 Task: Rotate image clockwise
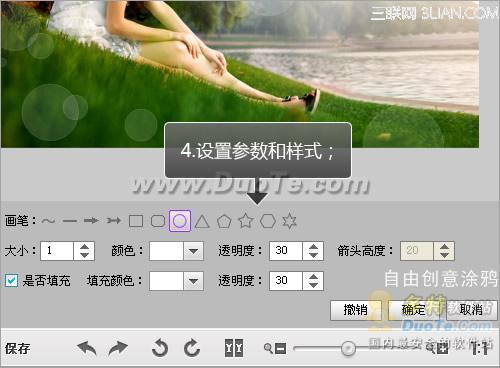pos(192,348)
